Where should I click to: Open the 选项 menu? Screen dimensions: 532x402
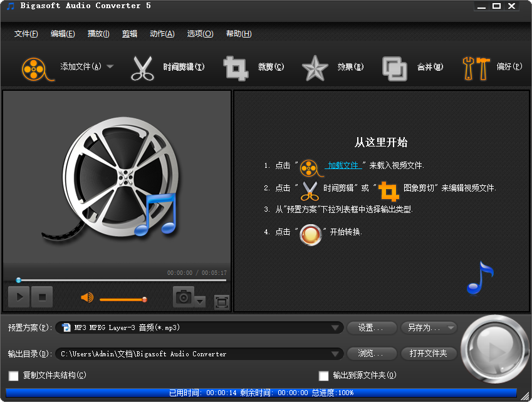coord(200,34)
